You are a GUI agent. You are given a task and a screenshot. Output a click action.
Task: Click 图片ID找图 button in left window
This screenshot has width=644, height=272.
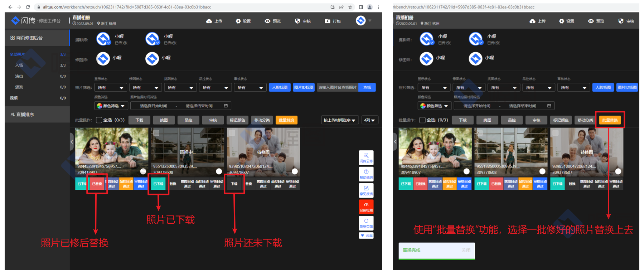[x=304, y=87]
